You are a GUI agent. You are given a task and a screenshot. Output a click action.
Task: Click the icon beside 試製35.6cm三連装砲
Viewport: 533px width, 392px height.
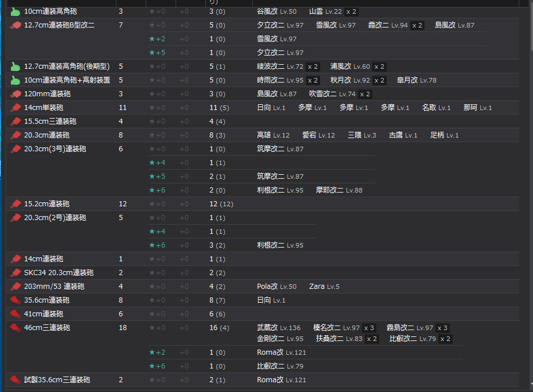[15, 380]
